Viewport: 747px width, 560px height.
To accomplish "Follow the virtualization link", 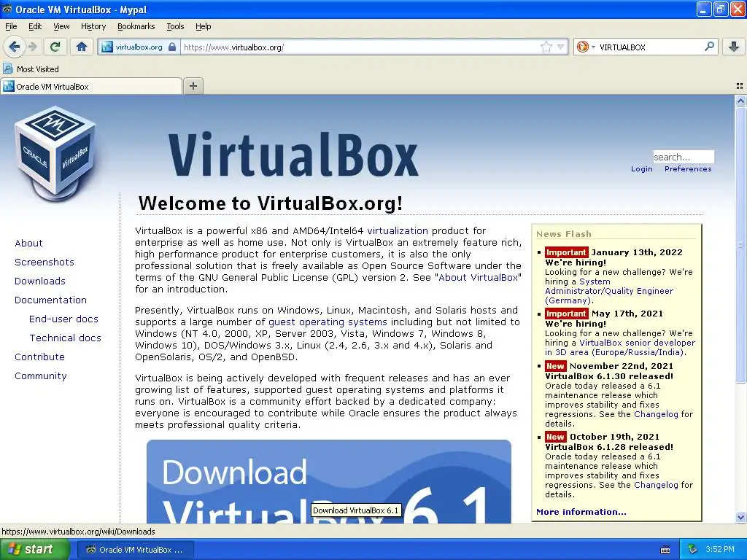I will tap(398, 231).
